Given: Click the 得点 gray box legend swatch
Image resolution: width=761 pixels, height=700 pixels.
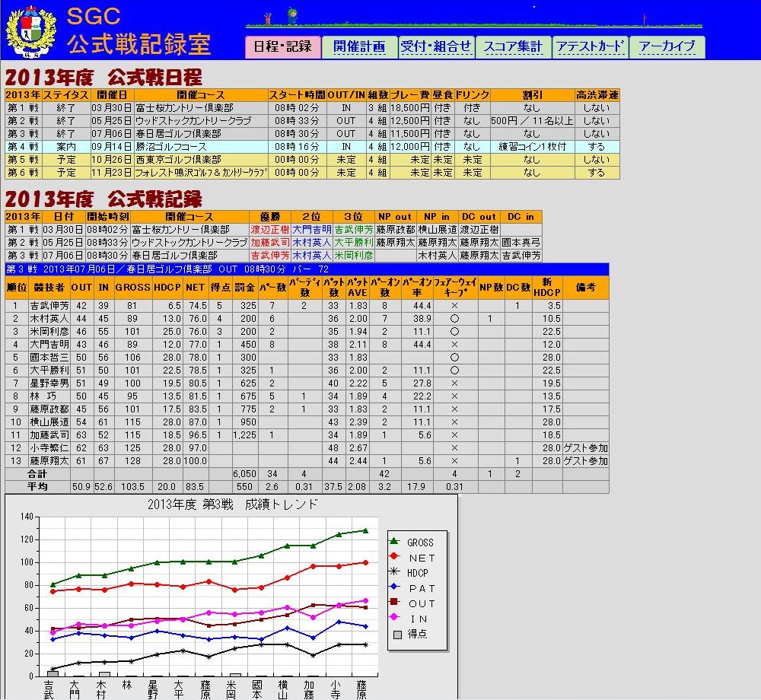Looking at the screenshot, I should pos(394,634).
